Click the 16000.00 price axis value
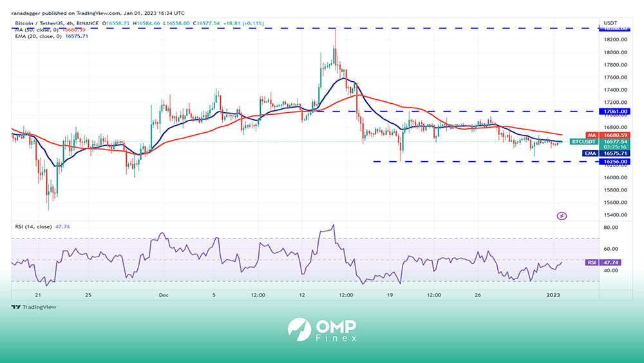Viewport: 644px width, 363px height. 615,177
